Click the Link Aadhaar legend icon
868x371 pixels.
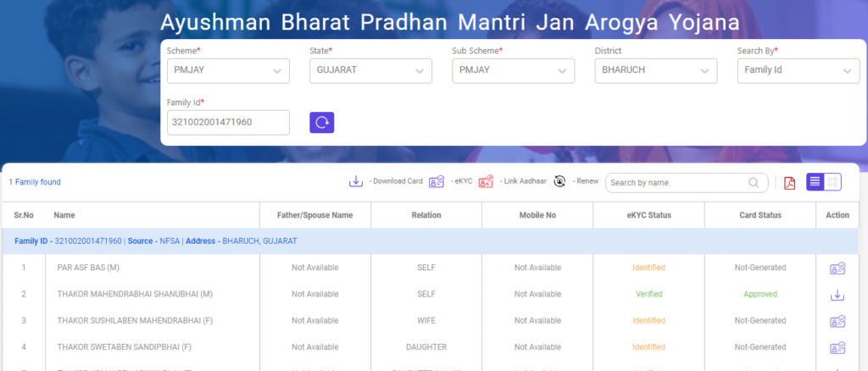point(486,181)
